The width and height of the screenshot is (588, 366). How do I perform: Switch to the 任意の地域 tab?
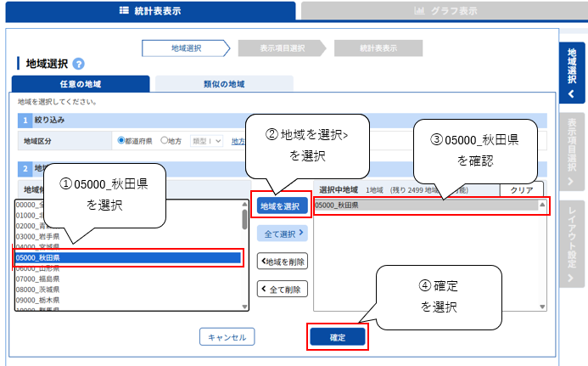pos(81,84)
